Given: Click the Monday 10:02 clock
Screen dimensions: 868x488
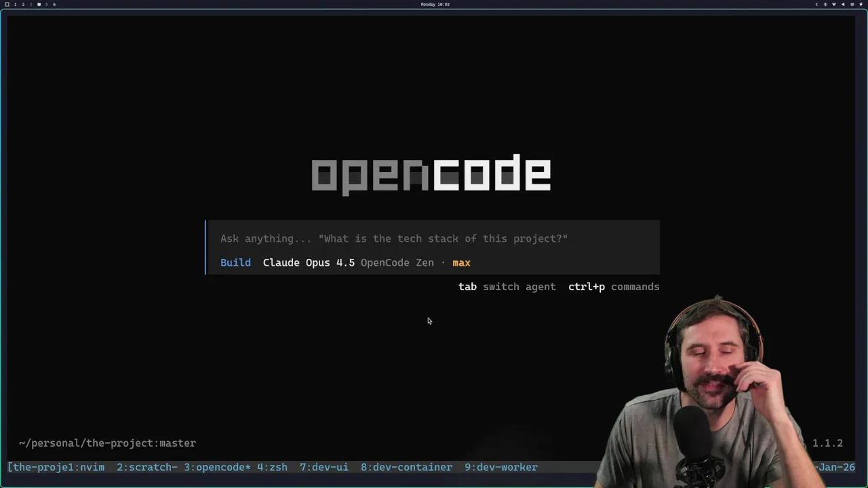Looking at the screenshot, I should click(x=435, y=4).
